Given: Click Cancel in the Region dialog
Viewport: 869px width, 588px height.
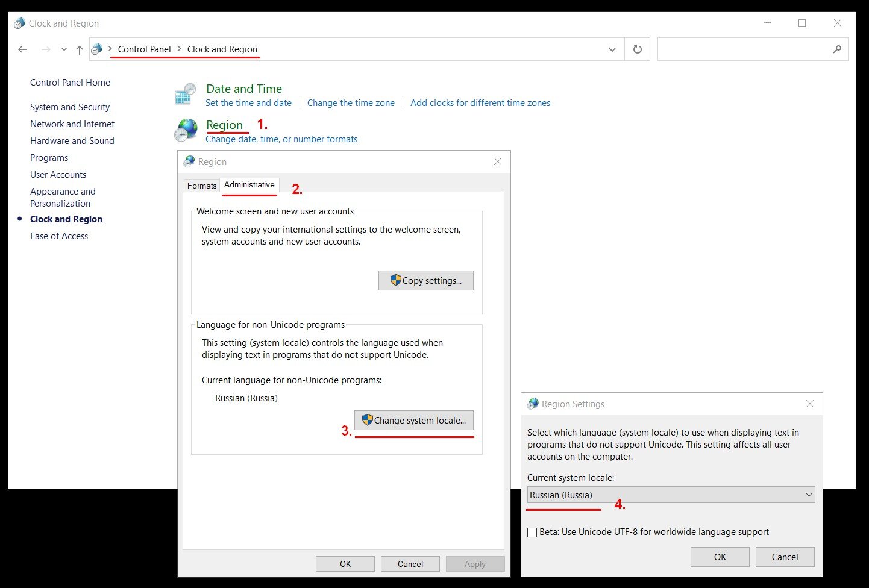Looking at the screenshot, I should (x=410, y=564).
